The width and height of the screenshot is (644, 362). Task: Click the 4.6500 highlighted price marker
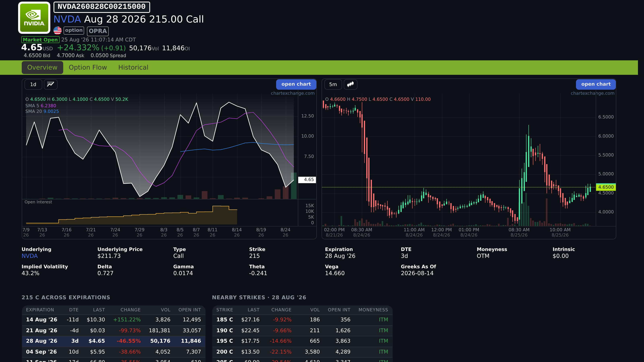(606, 187)
